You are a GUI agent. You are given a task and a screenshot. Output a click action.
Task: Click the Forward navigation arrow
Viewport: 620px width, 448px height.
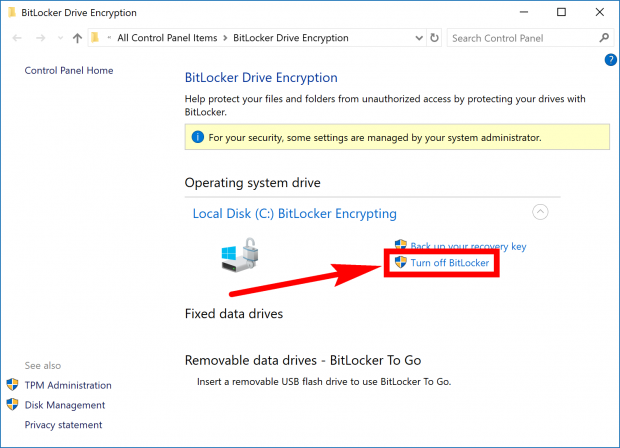coord(39,38)
